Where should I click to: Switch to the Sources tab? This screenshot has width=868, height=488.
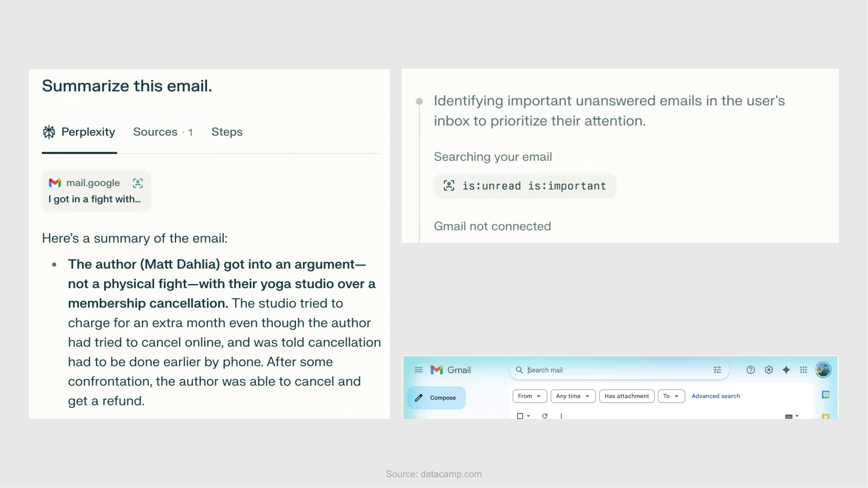(163, 132)
